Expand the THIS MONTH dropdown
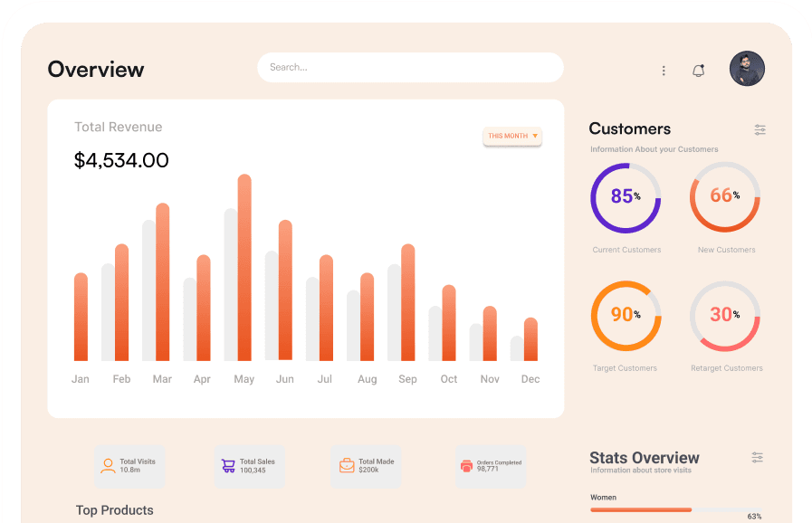This screenshot has width=812, height=523. pos(512,137)
